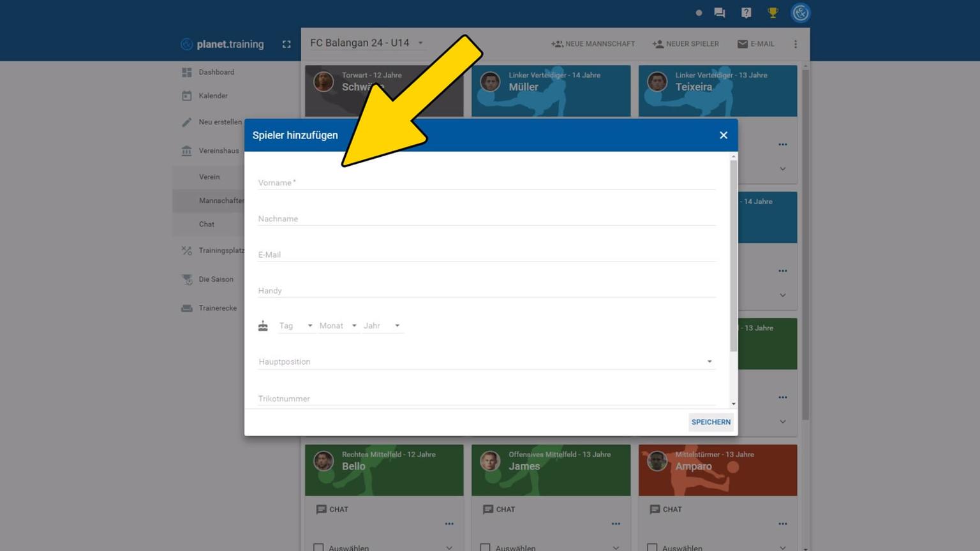Open CHAT on Amparo card
The width and height of the screenshot is (980, 551).
[x=666, y=510]
